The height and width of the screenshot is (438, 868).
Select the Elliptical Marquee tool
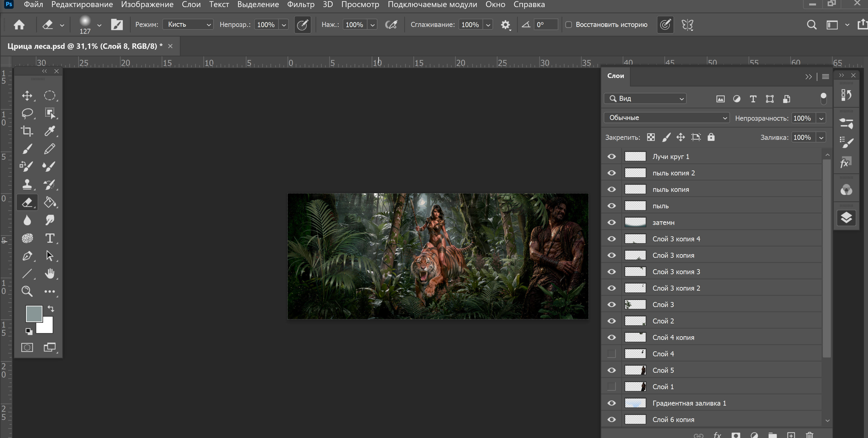pos(49,96)
